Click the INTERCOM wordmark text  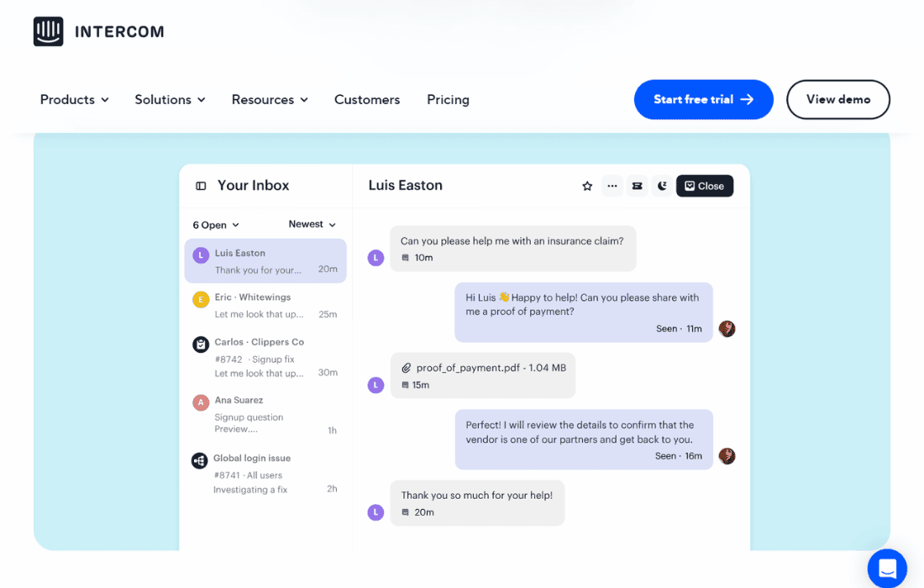pos(119,32)
